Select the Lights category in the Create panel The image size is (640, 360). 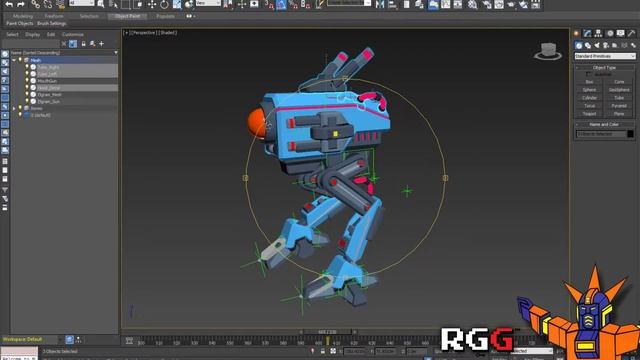point(597,45)
